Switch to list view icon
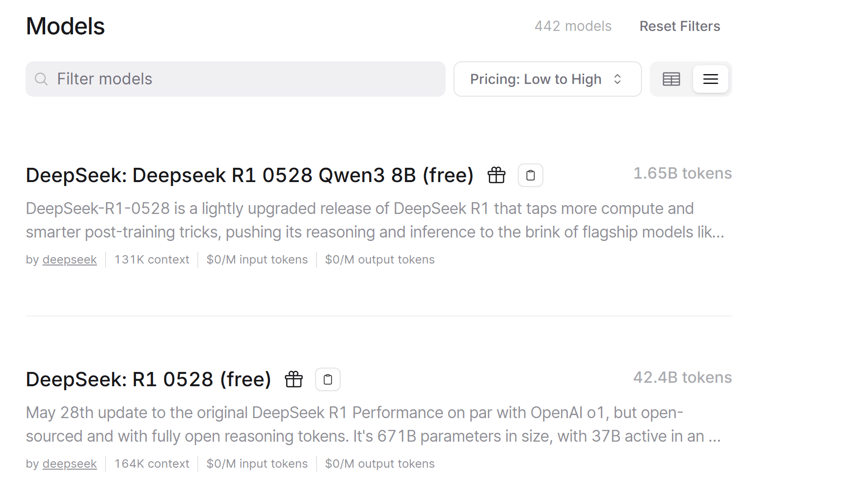This screenshot has height=504, width=856. point(710,79)
